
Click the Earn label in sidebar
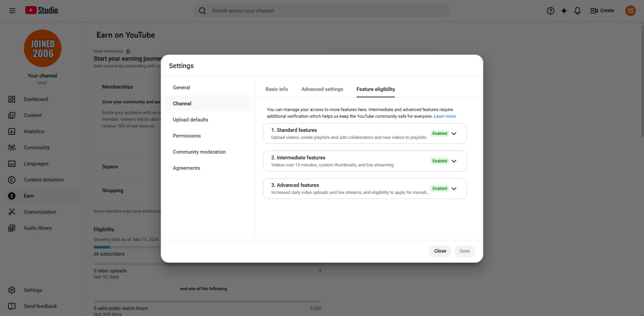[x=29, y=196]
